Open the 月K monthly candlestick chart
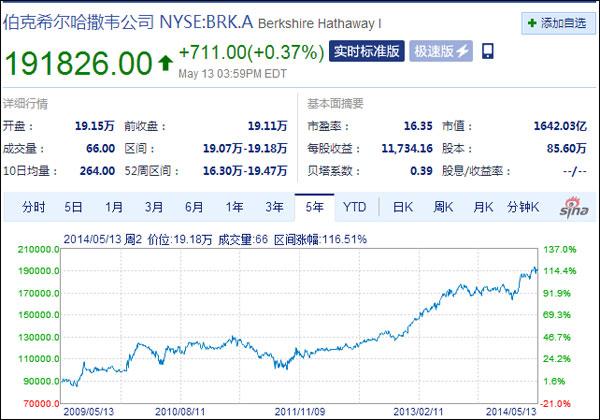600x420 pixels. [x=483, y=207]
